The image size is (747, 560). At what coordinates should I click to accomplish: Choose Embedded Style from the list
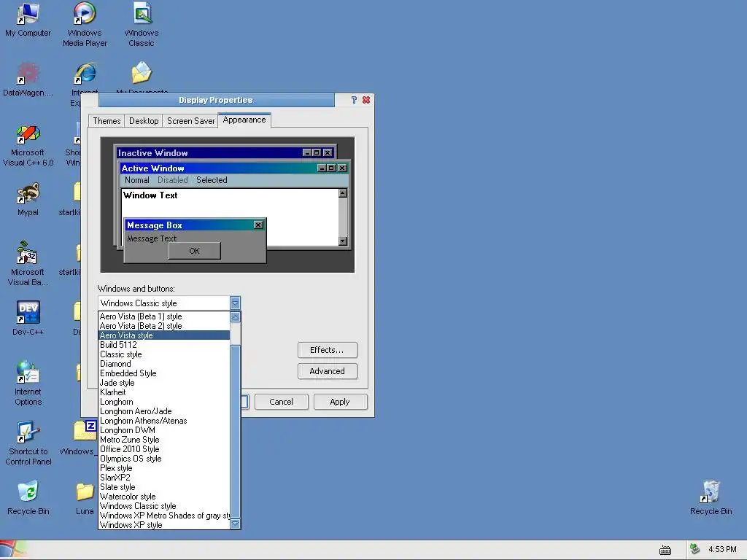164,373
